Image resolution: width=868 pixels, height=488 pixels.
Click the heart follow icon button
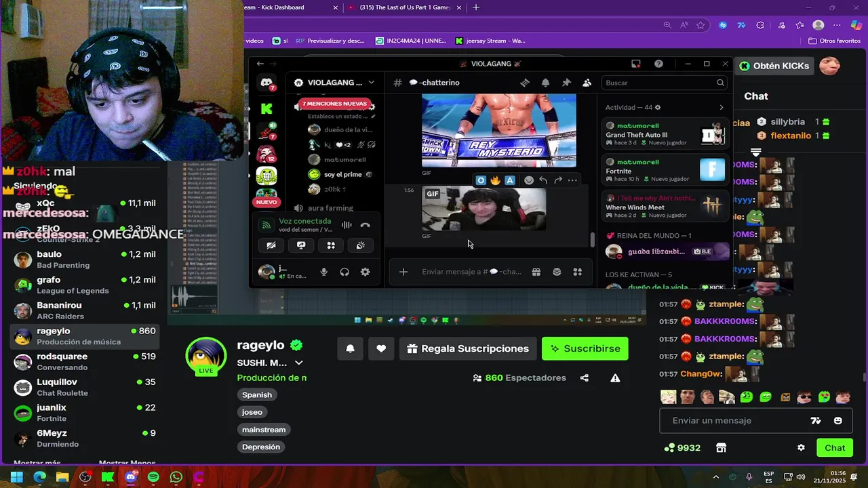[x=381, y=348]
